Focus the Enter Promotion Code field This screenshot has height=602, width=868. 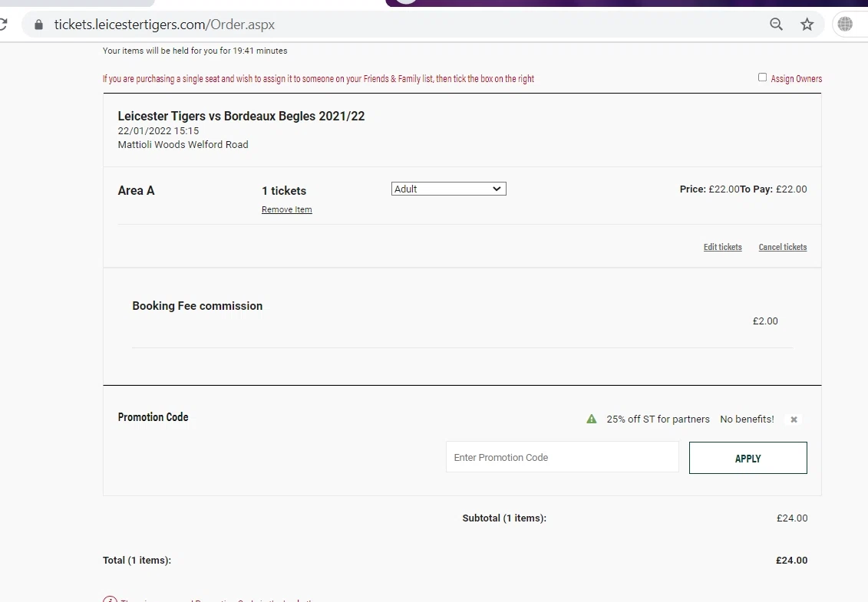point(563,457)
